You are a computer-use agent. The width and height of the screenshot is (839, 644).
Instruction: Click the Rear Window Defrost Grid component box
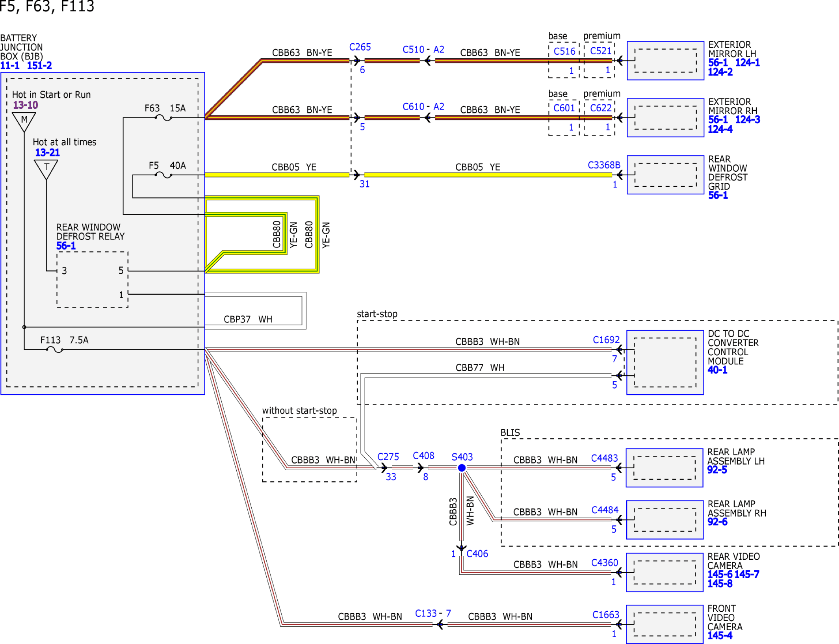pyautogui.click(x=665, y=175)
